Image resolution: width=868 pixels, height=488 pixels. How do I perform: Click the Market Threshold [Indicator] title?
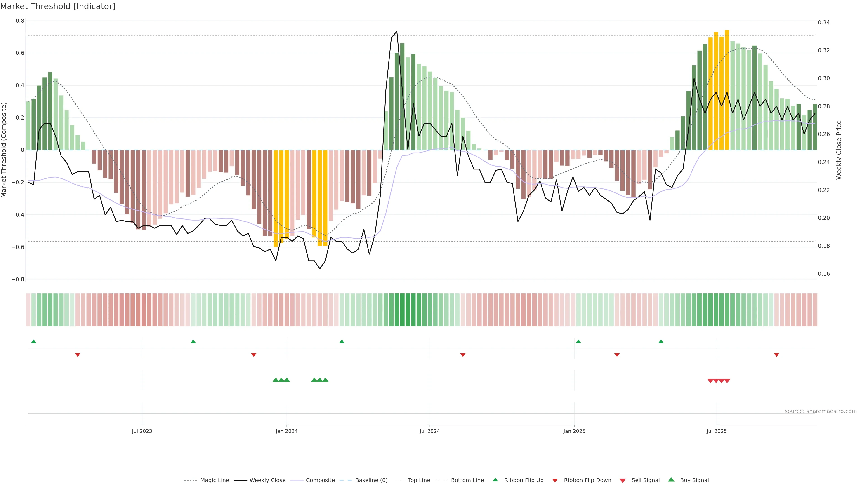pos(58,6)
